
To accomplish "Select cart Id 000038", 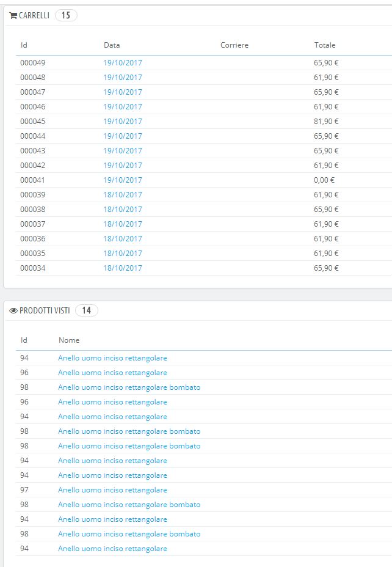I will tap(33, 210).
